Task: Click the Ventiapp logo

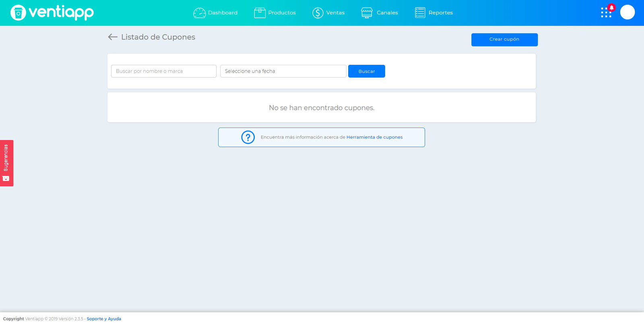Action: [52, 12]
